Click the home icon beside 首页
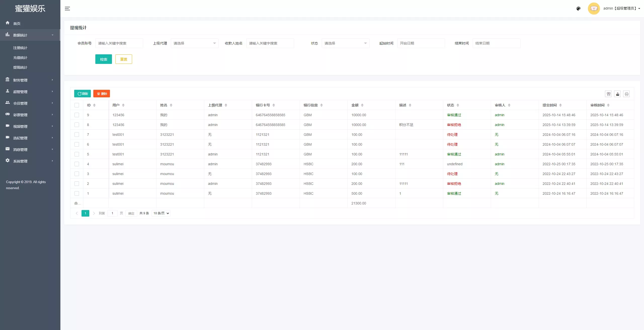This screenshot has height=330, width=644. point(8,23)
